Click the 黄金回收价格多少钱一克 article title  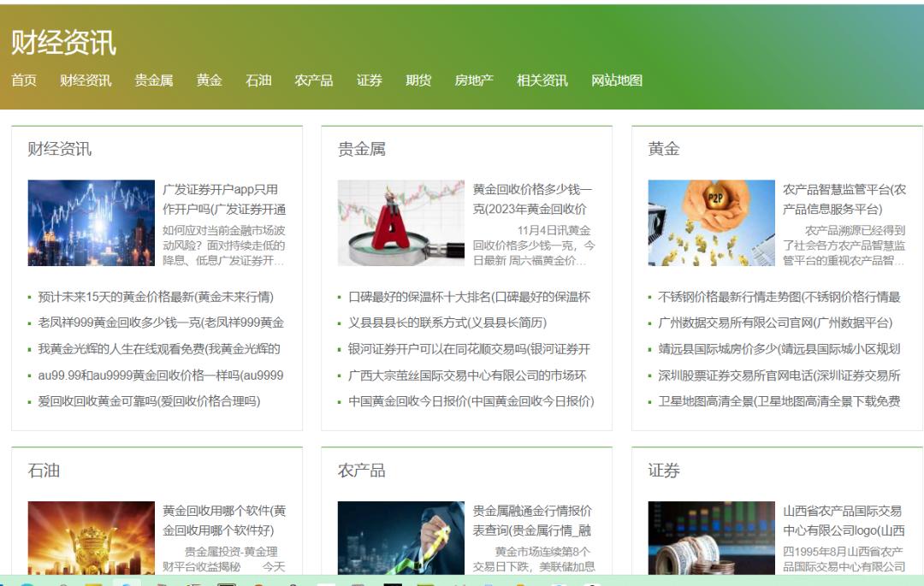click(532, 199)
